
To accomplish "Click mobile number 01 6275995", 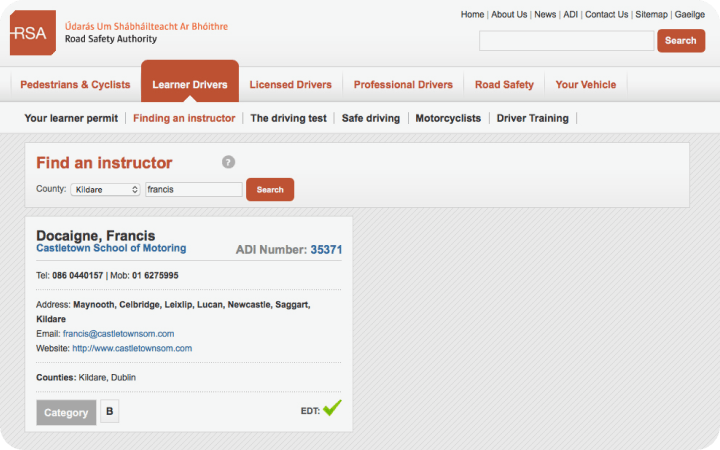I will (155, 276).
